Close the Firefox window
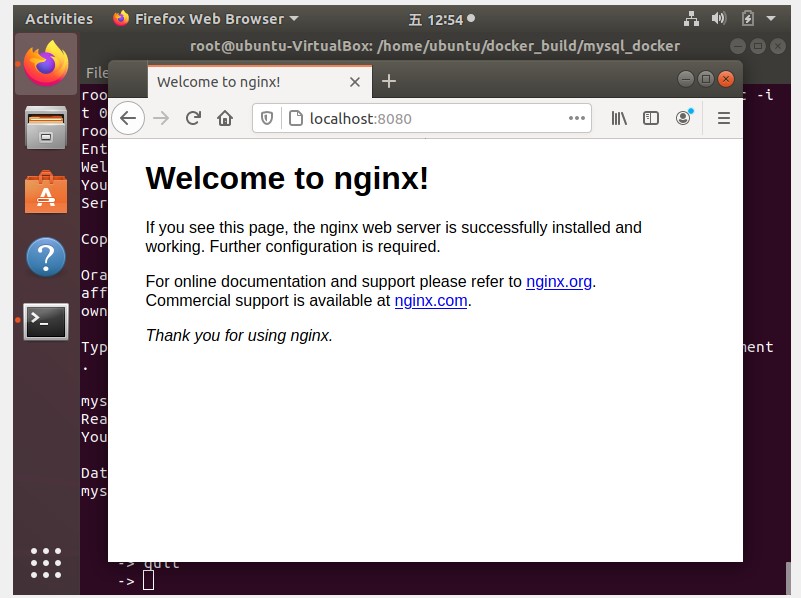 point(725,79)
